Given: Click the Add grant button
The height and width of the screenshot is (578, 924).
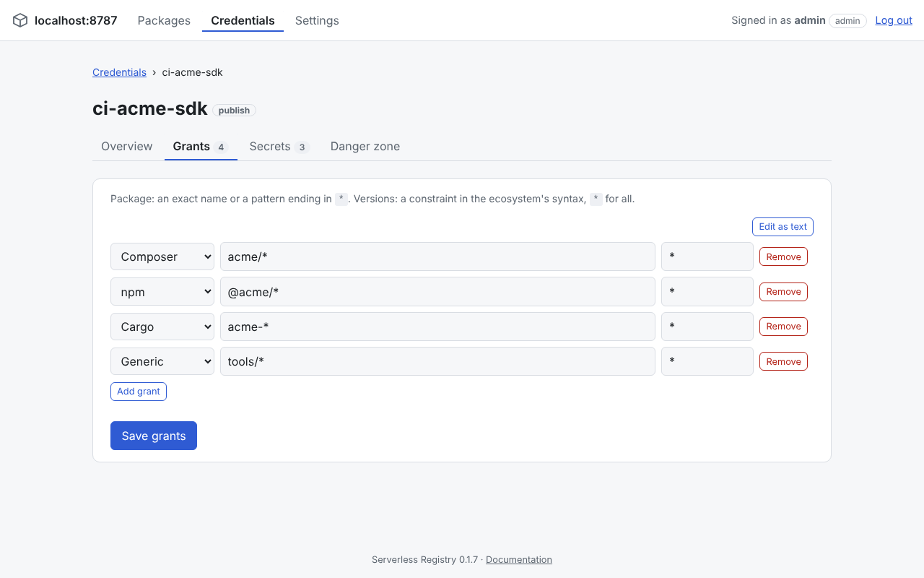Looking at the screenshot, I should coord(139,392).
